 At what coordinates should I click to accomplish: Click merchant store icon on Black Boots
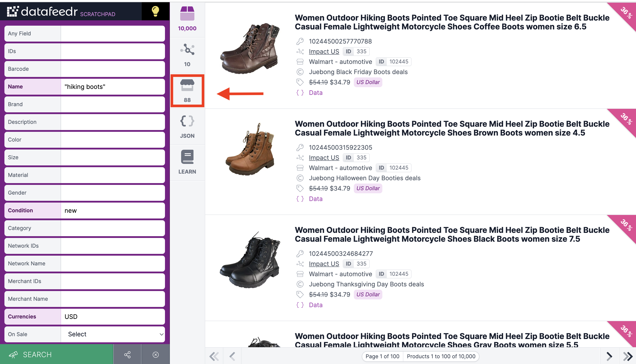(300, 274)
